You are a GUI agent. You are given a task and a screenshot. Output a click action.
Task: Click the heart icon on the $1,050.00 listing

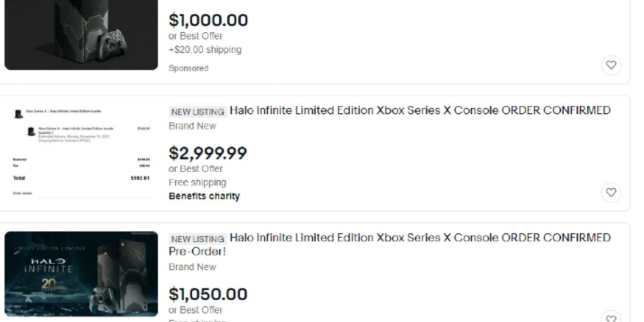pos(611,317)
